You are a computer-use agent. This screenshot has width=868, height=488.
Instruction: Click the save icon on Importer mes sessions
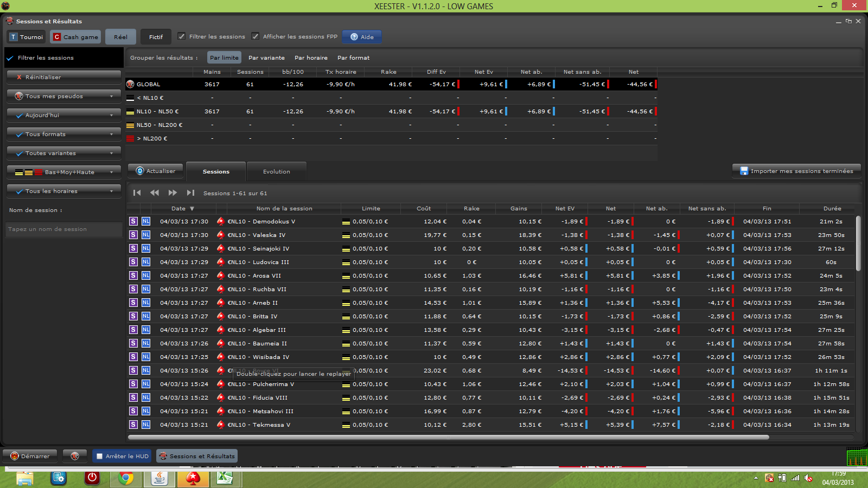click(x=744, y=171)
